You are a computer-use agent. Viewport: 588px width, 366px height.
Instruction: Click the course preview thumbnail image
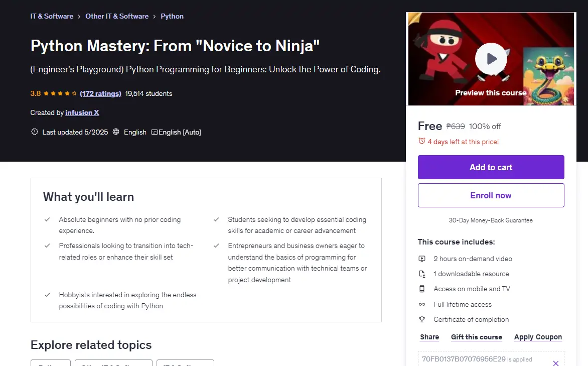point(491,59)
